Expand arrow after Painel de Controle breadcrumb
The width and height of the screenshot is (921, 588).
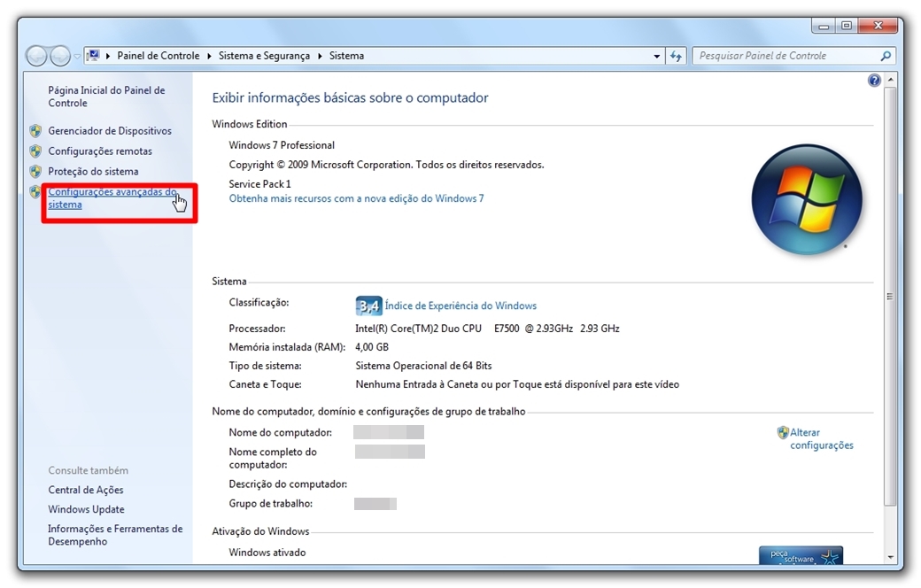click(209, 57)
